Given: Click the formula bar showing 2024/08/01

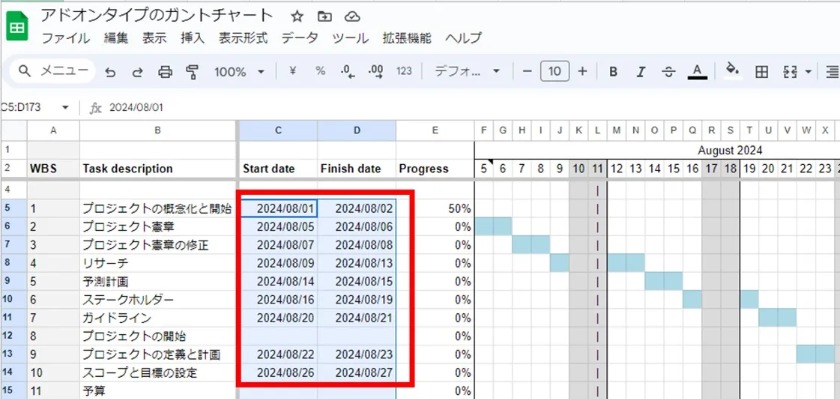Looking at the screenshot, I should (136, 108).
